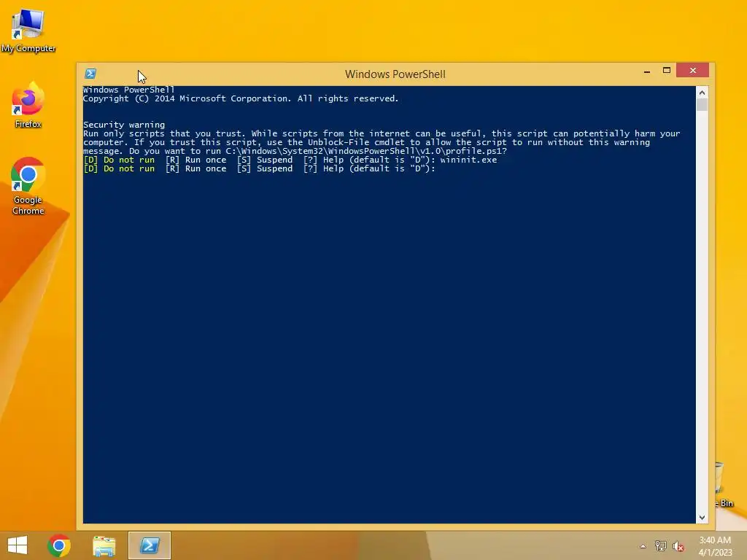Click the Copyright 2014 Microsoft line
This screenshot has width=747, height=560.
pyautogui.click(x=241, y=98)
